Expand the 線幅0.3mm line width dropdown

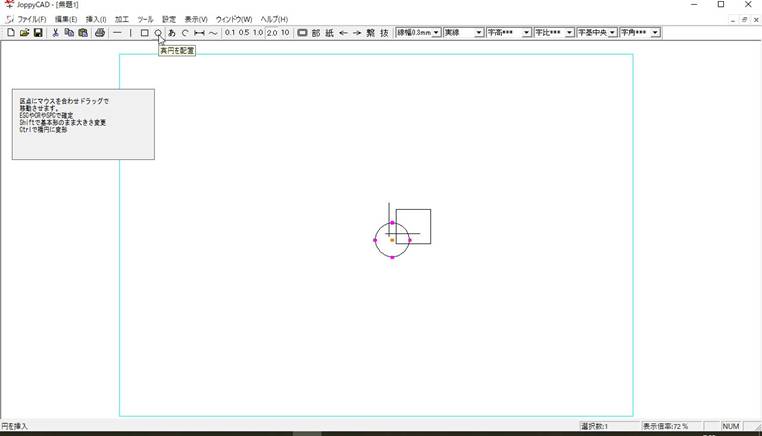point(436,33)
